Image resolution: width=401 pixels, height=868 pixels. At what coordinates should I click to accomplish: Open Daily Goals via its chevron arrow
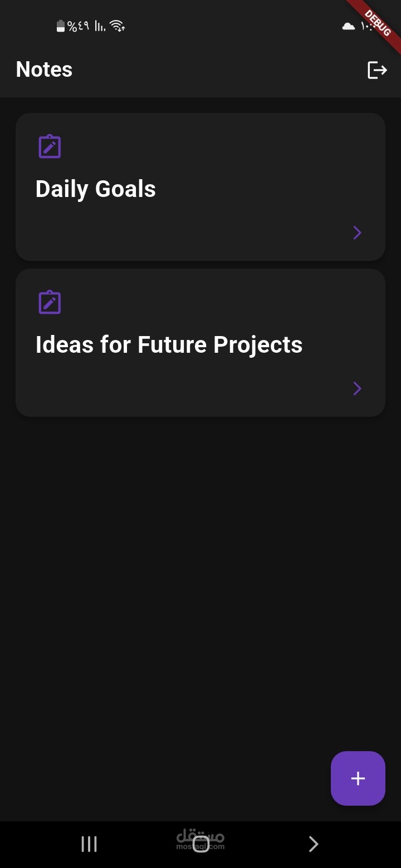point(358,233)
